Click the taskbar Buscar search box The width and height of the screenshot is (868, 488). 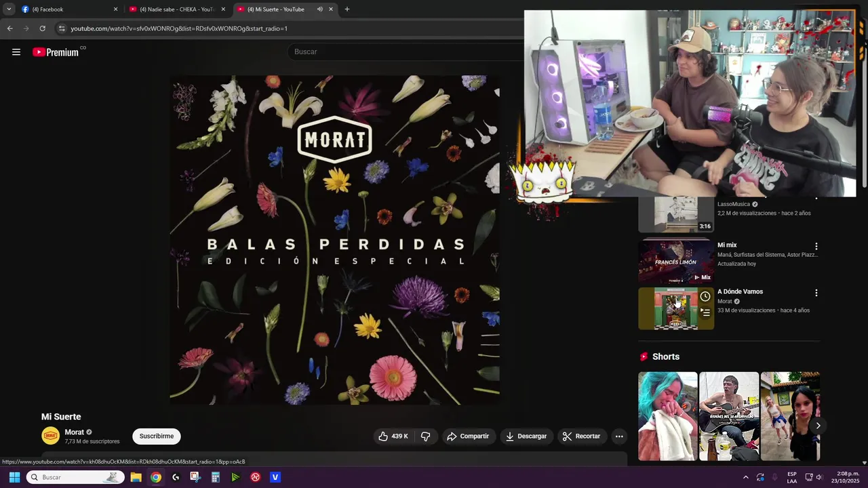pos(75,477)
